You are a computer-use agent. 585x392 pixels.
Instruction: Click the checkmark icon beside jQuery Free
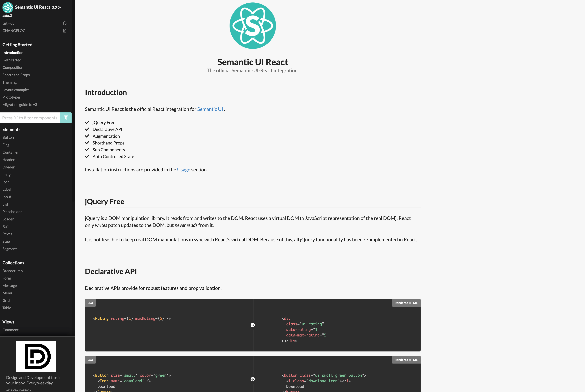(x=87, y=122)
